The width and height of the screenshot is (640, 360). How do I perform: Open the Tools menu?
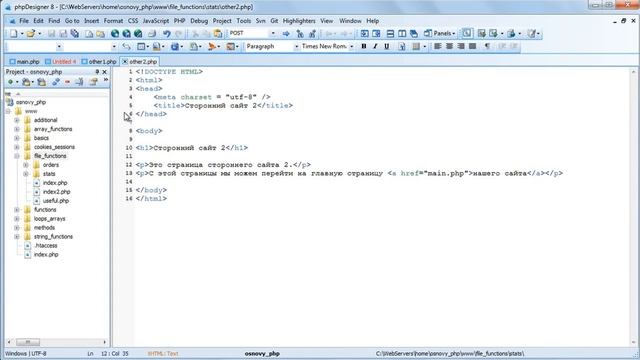[x=244, y=21]
